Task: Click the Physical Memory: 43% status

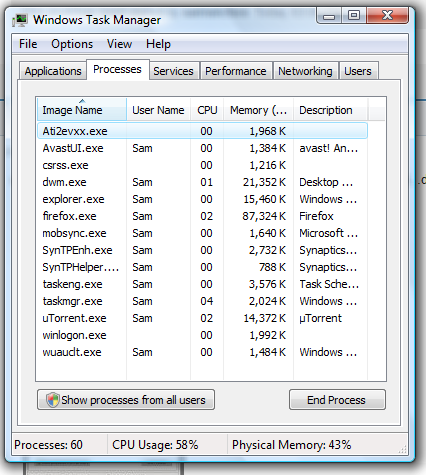Action: [x=292, y=445]
